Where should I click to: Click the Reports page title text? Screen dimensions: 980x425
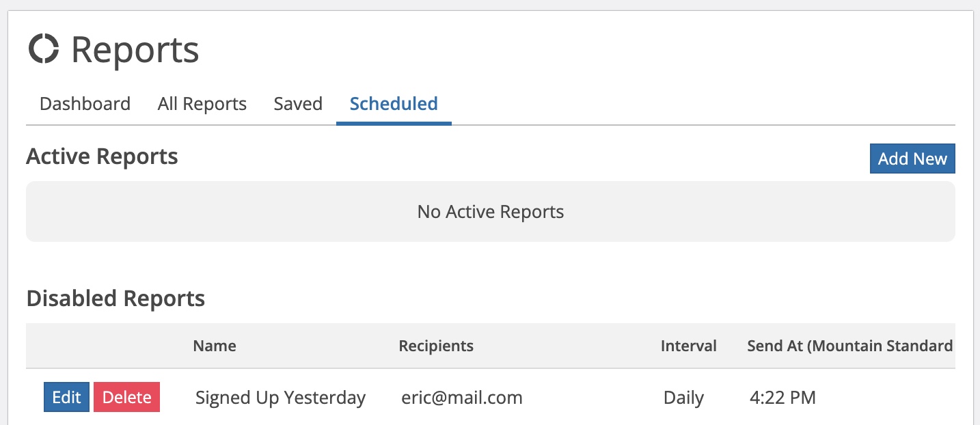point(135,50)
